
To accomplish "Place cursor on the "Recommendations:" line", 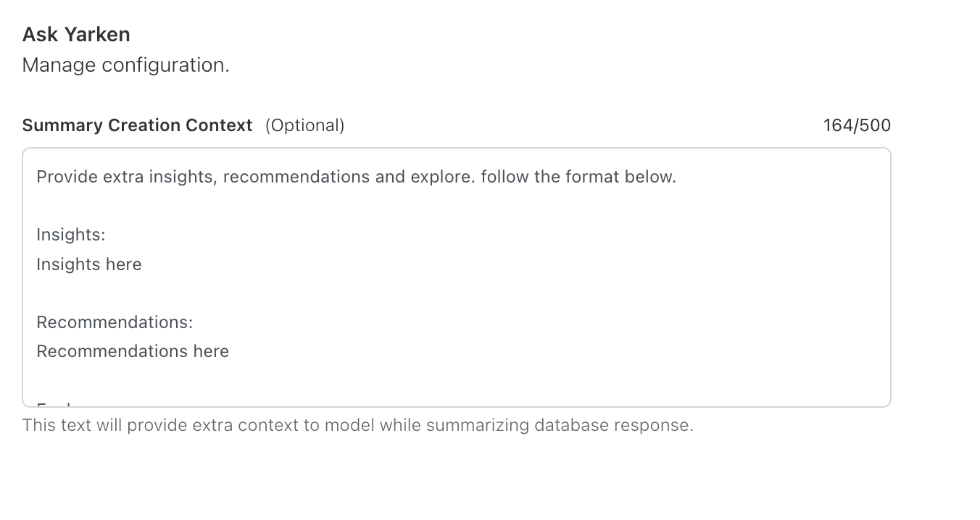I will 115,322.
